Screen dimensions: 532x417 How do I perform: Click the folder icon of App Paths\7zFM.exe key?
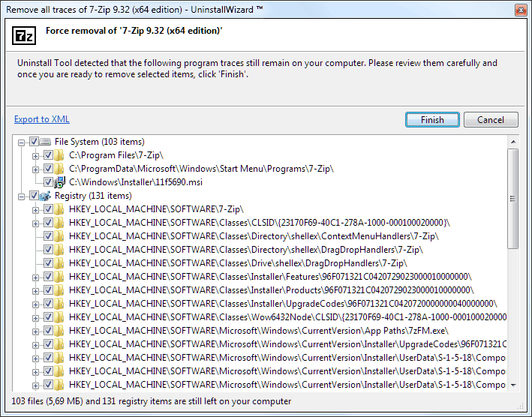(x=59, y=331)
